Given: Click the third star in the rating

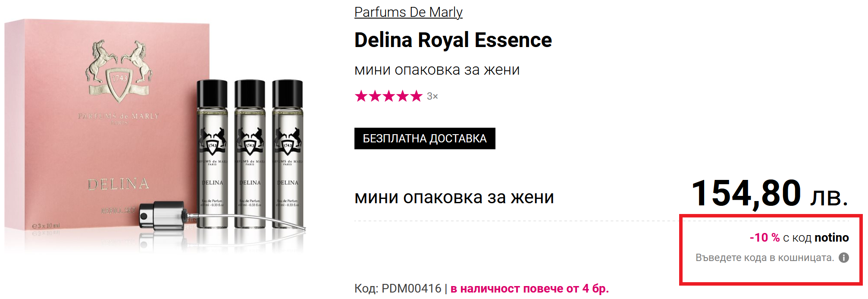Looking at the screenshot, I should pos(389,96).
